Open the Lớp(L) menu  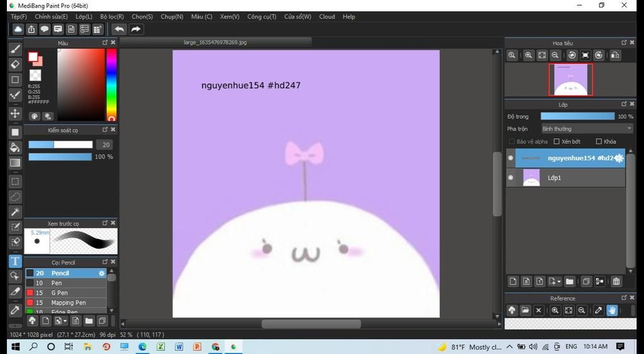(84, 17)
